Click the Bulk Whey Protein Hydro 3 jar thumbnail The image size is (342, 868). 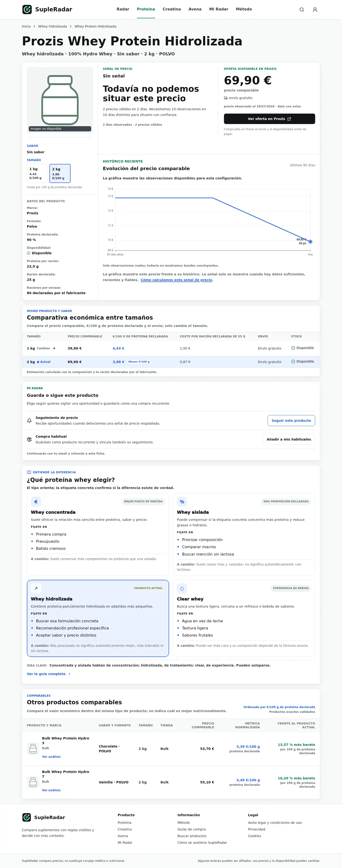[33, 749]
